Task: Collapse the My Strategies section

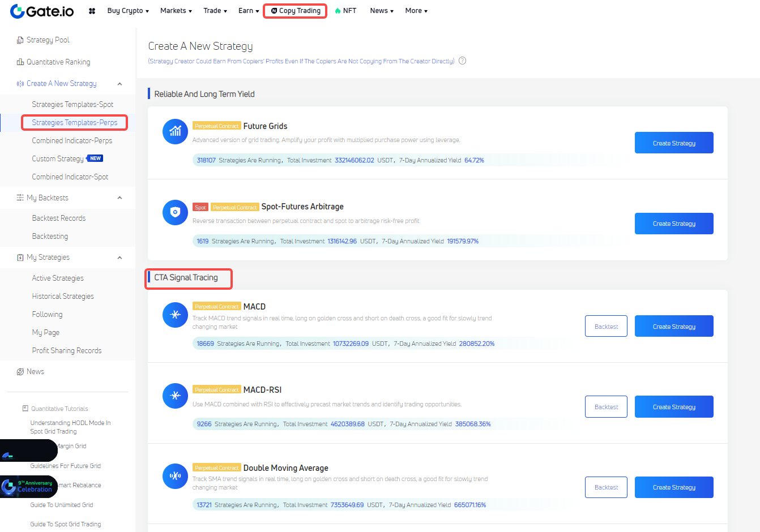Action: [x=119, y=258]
